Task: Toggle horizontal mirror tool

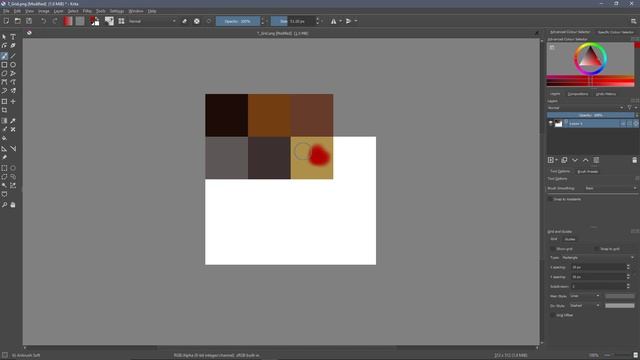Action: point(333,21)
